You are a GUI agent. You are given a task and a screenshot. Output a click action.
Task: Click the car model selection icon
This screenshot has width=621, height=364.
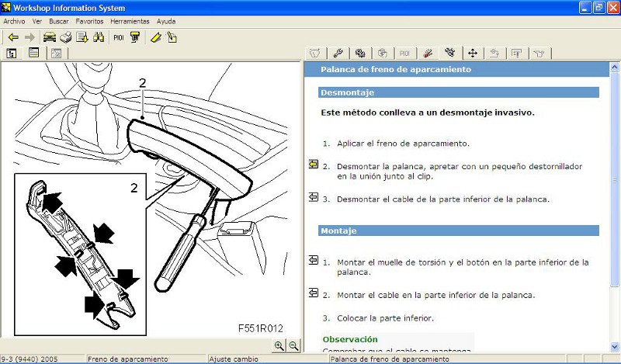coord(50,37)
